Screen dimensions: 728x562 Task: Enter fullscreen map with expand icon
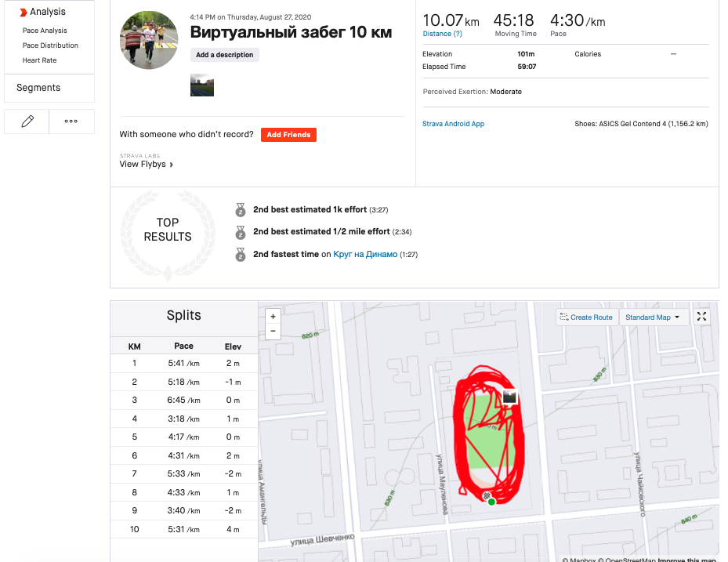click(701, 317)
